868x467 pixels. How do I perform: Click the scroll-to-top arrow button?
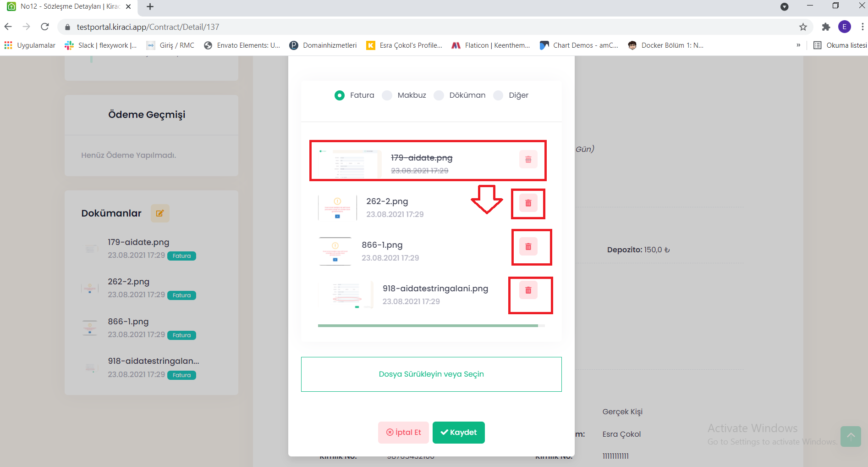[x=851, y=436]
